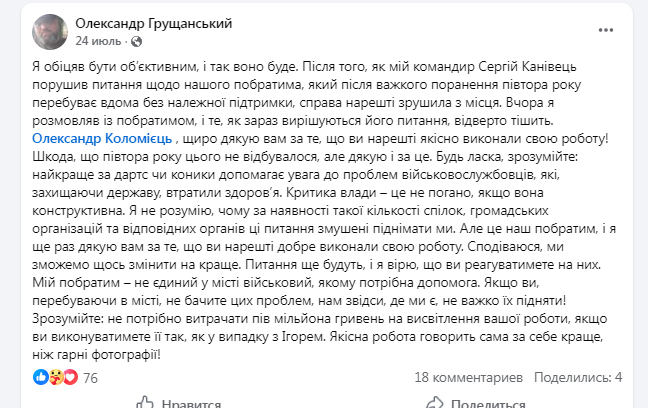This screenshot has width=648, height=408.
Task: Open the 24 июль post date link
Action: 98,41
